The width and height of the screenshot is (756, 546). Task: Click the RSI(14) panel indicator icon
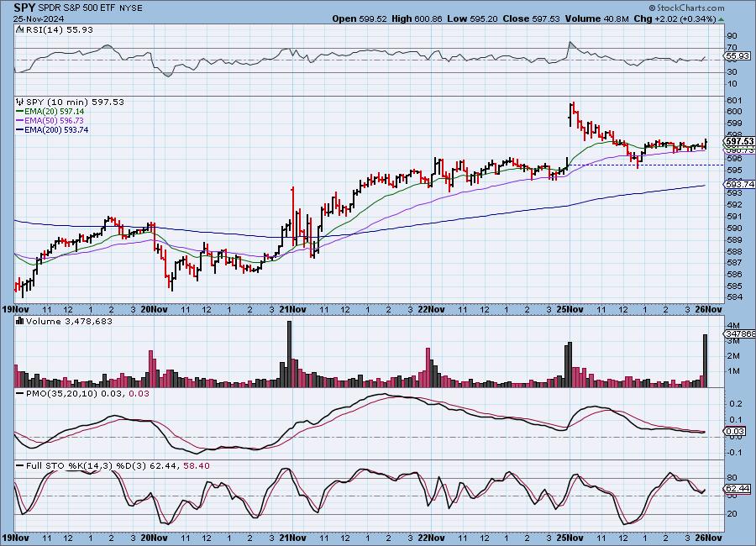coord(20,29)
